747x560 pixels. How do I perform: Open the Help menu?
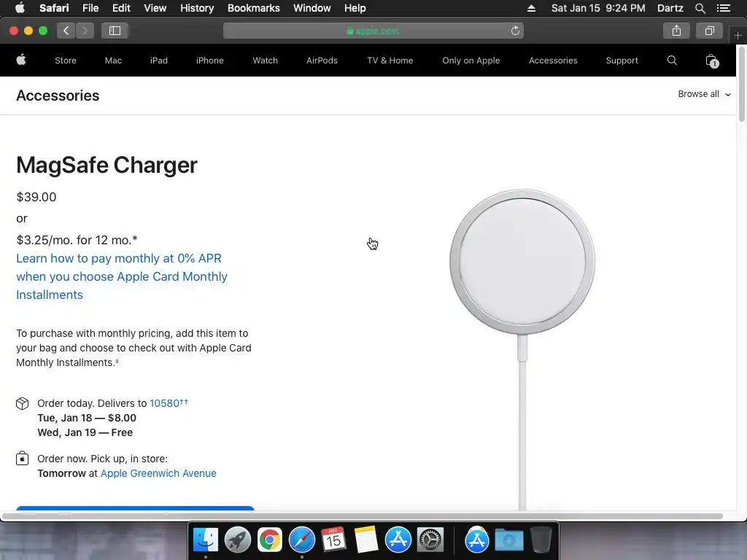pyautogui.click(x=355, y=8)
